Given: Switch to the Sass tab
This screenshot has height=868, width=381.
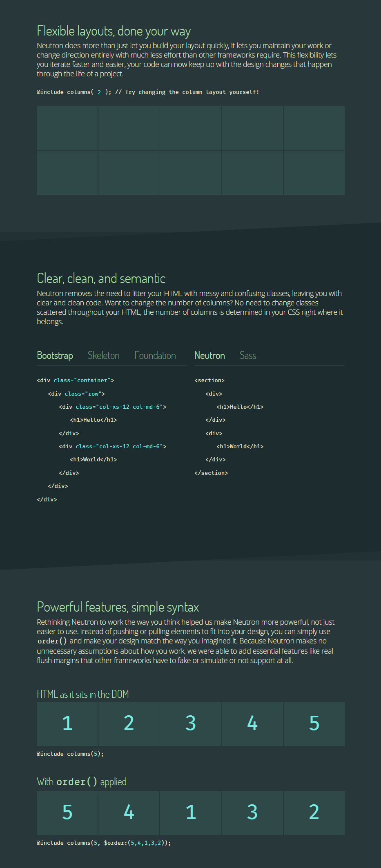Looking at the screenshot, I should (247, 355).
